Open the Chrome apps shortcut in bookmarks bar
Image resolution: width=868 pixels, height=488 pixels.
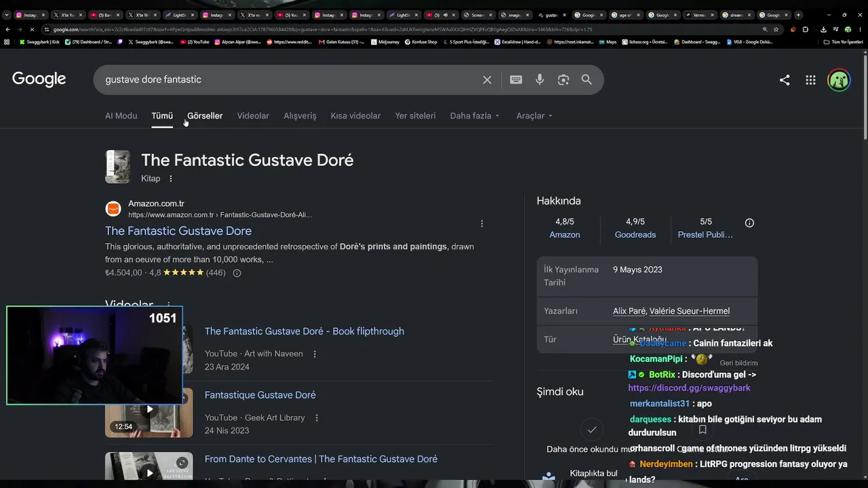click(x=7, y=42)
